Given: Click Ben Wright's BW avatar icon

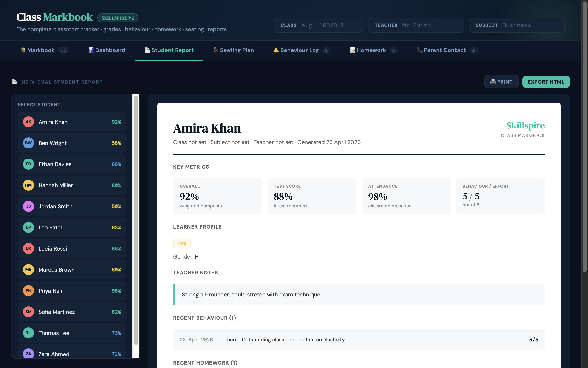Looking at the screenshot, I should [x=28, y=143].
